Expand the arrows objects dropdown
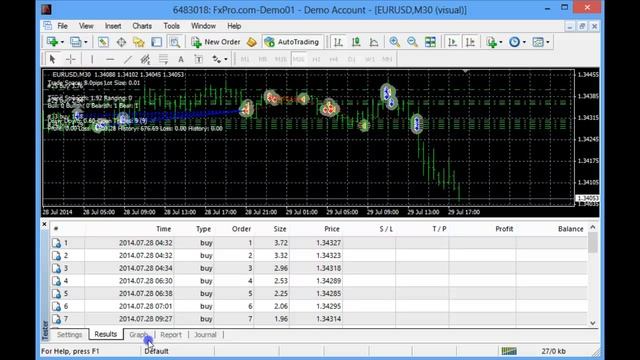Viewport: 640px width, 360px height. pos(226,59)
